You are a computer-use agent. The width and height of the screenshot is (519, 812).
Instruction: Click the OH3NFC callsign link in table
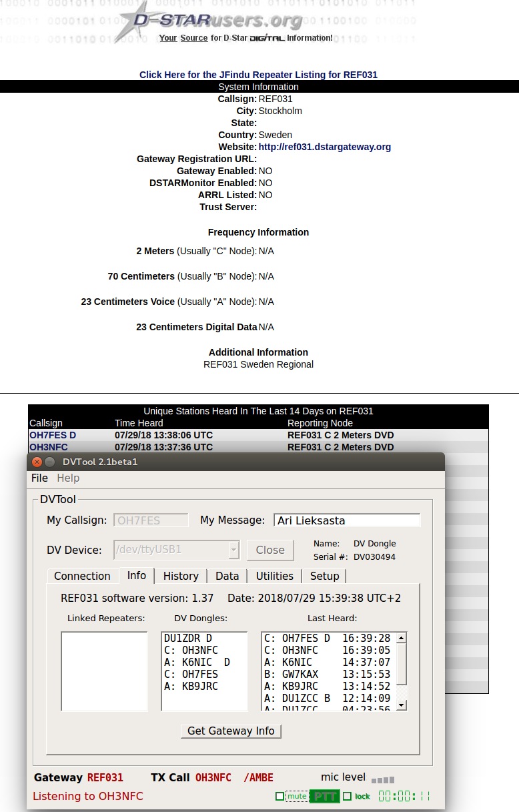[x=49, y=447]
